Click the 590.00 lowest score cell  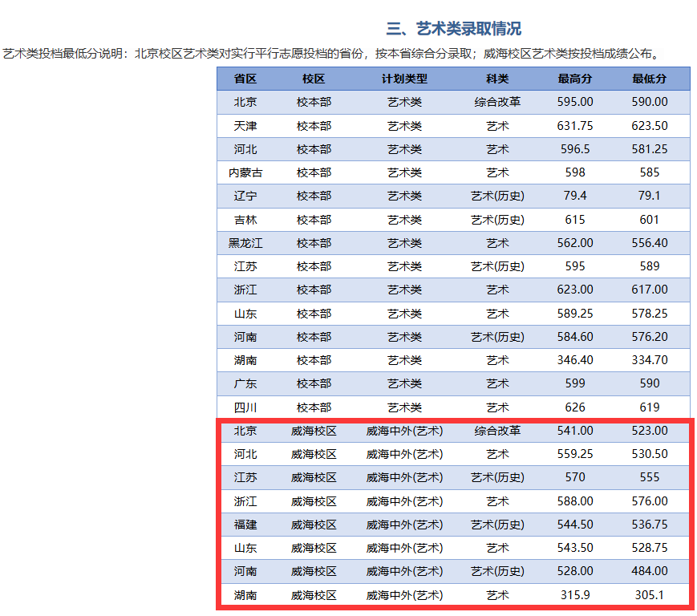(650, 102)
